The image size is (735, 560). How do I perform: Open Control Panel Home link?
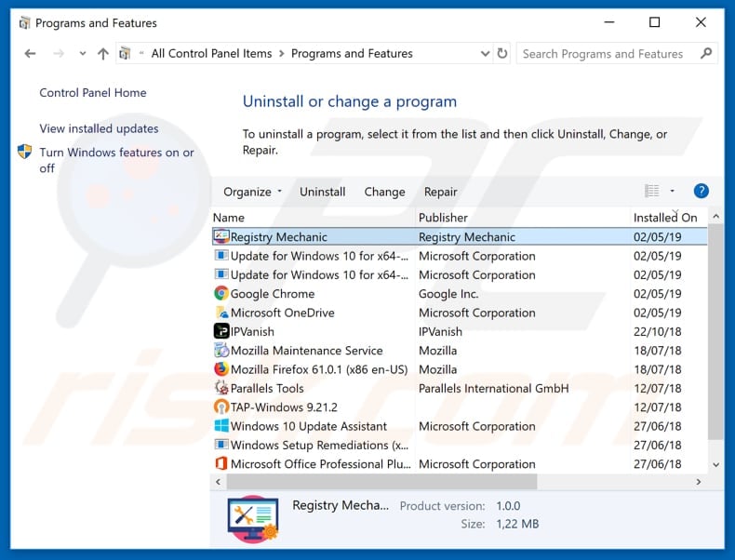(92, 92)
